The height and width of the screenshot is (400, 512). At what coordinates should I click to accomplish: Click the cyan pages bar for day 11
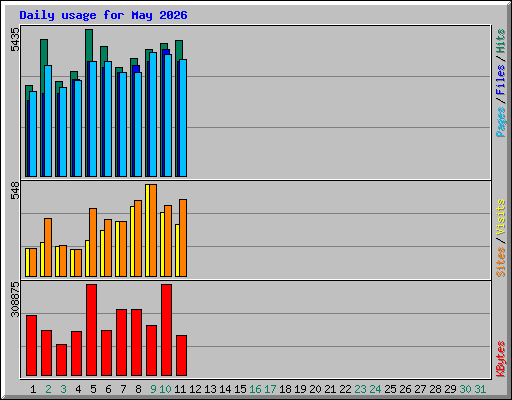point(183,118)
